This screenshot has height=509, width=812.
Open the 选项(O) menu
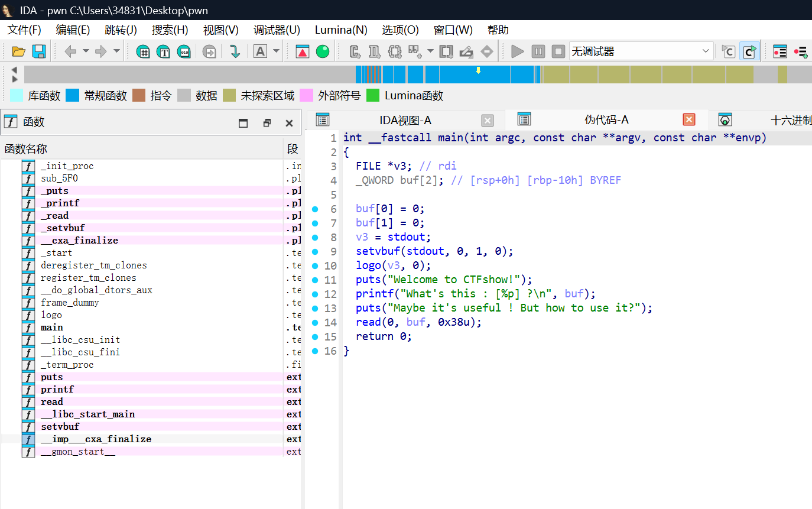click(400, 30)
